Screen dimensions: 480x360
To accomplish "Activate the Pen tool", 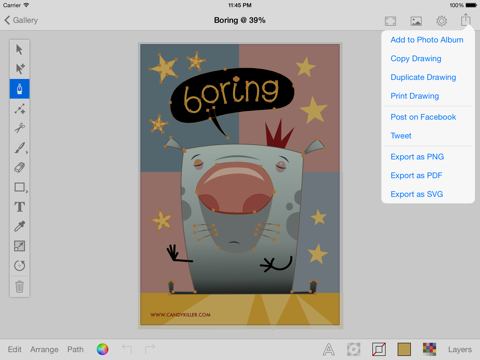I will pyautogui.click(x=20, y=89).
